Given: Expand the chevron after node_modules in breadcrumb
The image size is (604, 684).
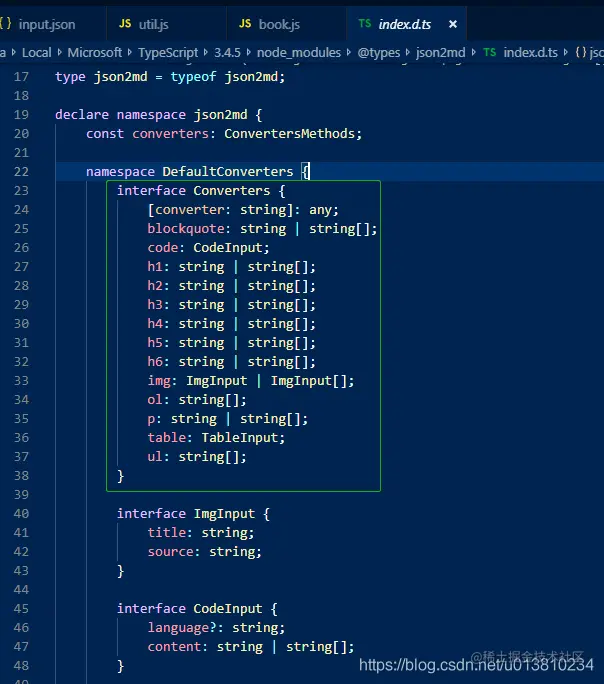Looking at the screenshot, I should pos(349,53).
